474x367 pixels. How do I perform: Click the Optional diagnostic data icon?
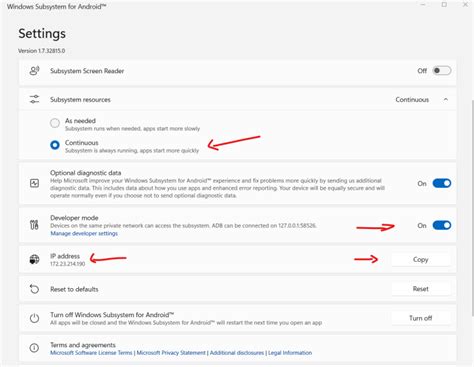34,183
